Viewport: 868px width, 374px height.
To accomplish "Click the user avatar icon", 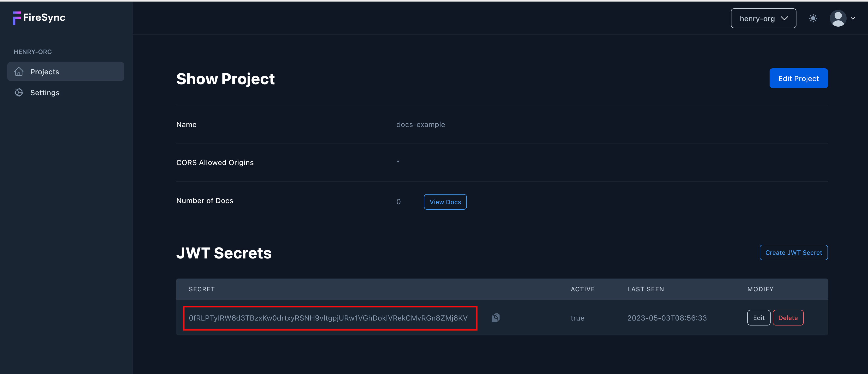I will coord(838,18).
